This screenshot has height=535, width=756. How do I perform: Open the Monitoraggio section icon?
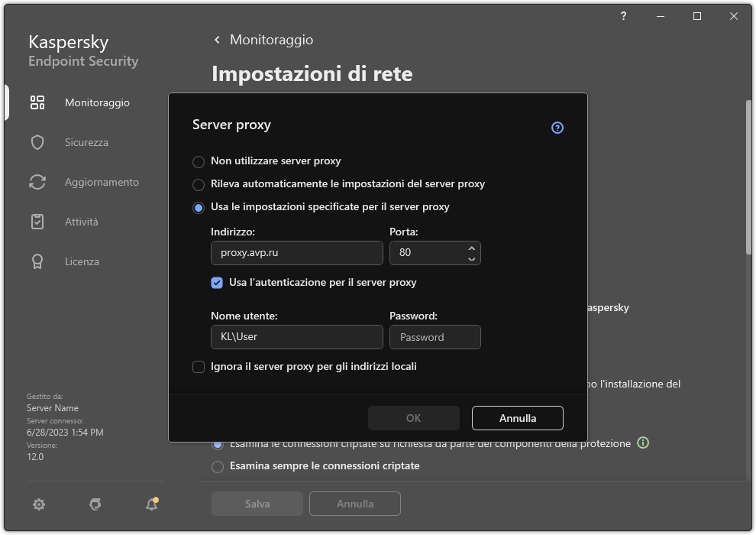[x=37, y=102]
